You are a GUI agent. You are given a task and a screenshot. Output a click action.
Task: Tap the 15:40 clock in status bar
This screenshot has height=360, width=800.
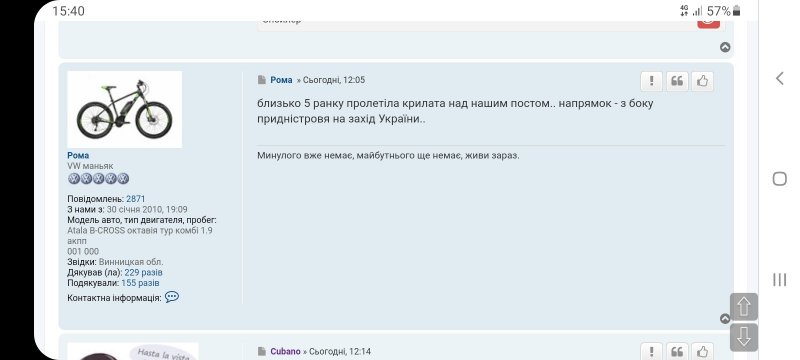(68, 11)
